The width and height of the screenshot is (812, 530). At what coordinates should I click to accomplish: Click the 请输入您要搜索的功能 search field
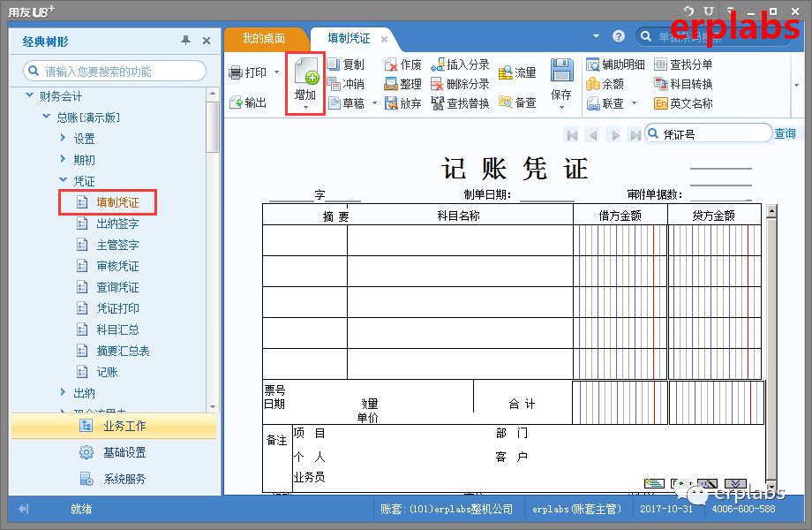[115, 71]
